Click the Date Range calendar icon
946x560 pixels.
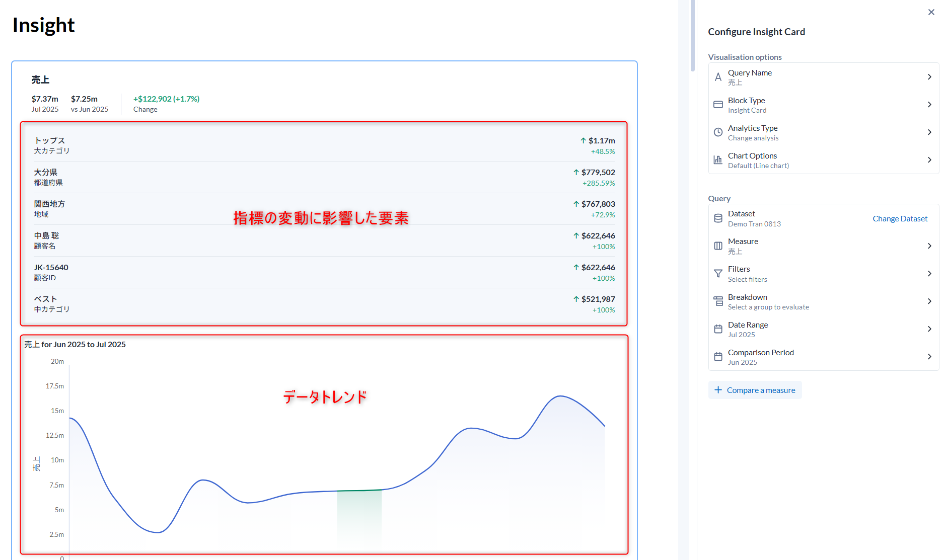point(718,329)
